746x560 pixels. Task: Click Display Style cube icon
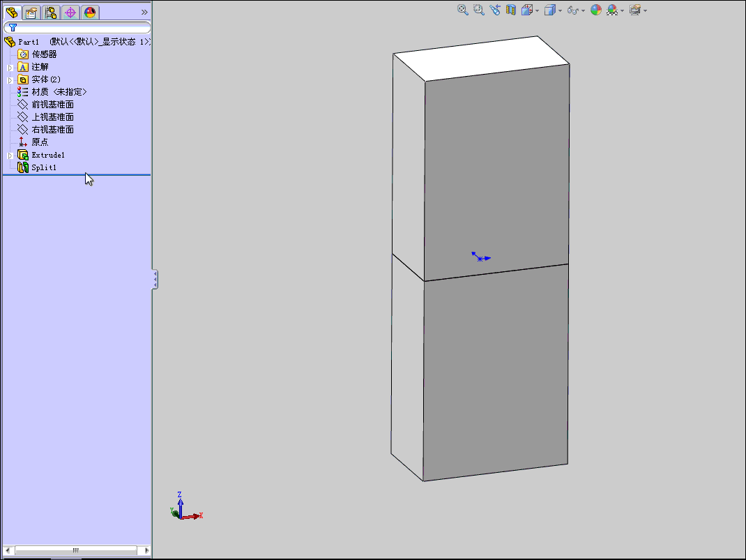(550, 10)
